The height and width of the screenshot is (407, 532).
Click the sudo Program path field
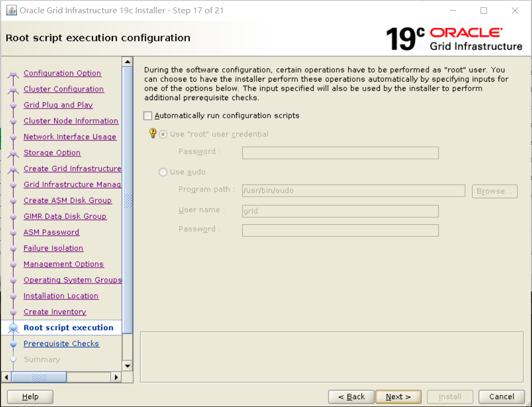[353, 190]
